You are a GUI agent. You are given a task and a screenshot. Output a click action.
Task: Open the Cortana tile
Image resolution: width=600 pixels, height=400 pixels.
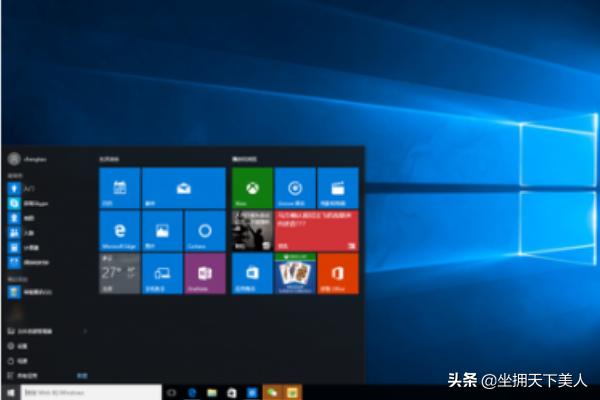(x=205, y=231)
